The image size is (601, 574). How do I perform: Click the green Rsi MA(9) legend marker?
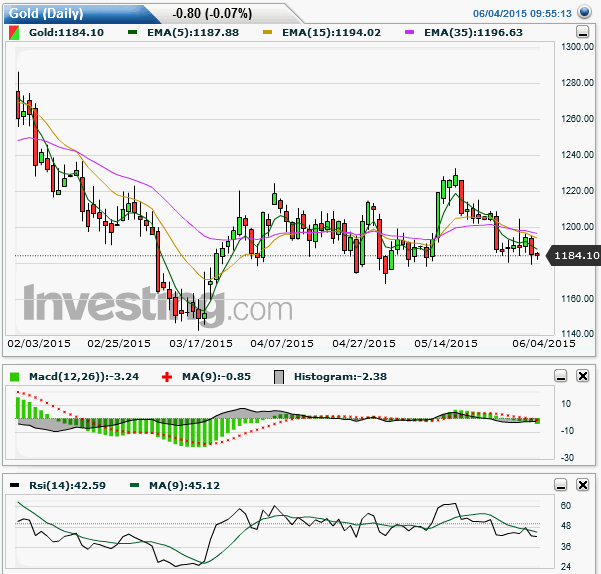(134, 485)
